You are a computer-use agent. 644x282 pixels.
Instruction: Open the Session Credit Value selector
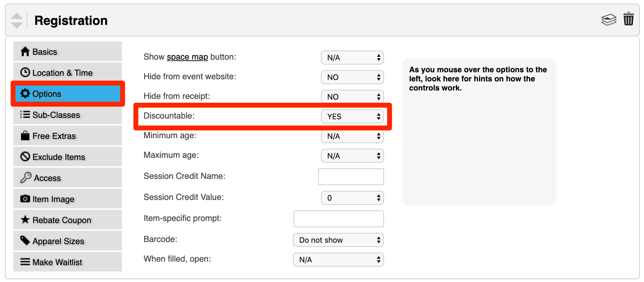(x=352, y=198)
